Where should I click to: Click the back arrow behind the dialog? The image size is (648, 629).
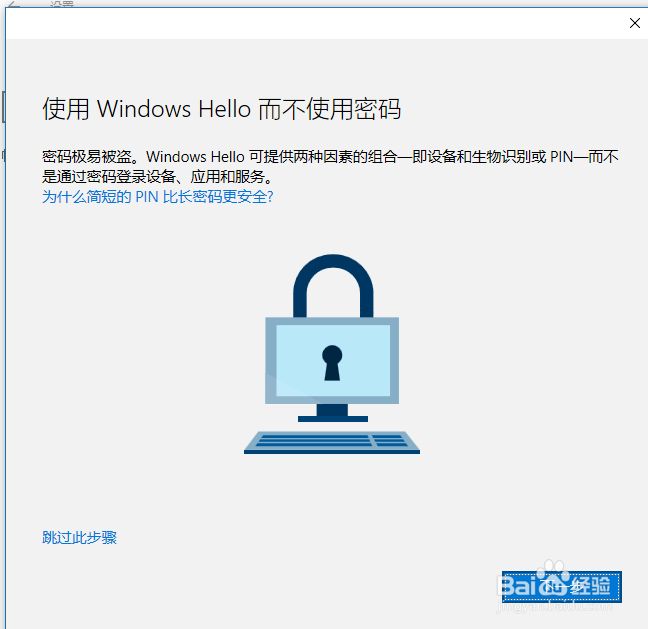tap(14, 4)
